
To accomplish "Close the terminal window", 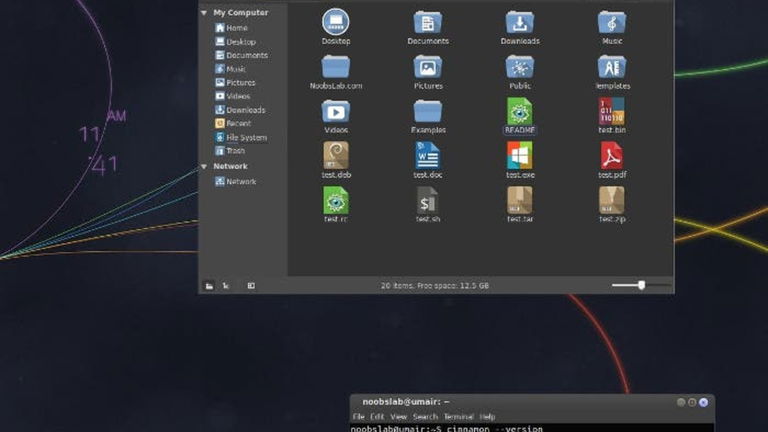I will coord(703,402).
